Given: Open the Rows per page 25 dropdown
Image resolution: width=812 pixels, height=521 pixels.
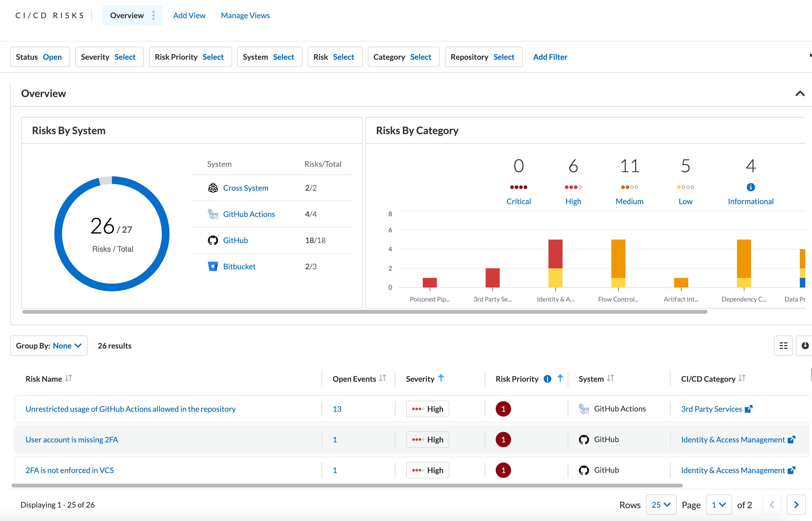Looking at the screenshot, I should tap(661, 505).
